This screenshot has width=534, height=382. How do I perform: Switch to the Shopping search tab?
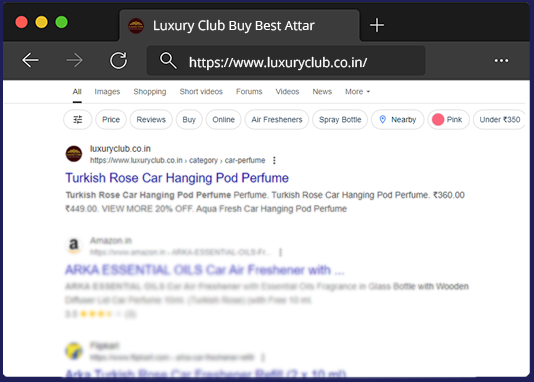[x=150, y=92]
